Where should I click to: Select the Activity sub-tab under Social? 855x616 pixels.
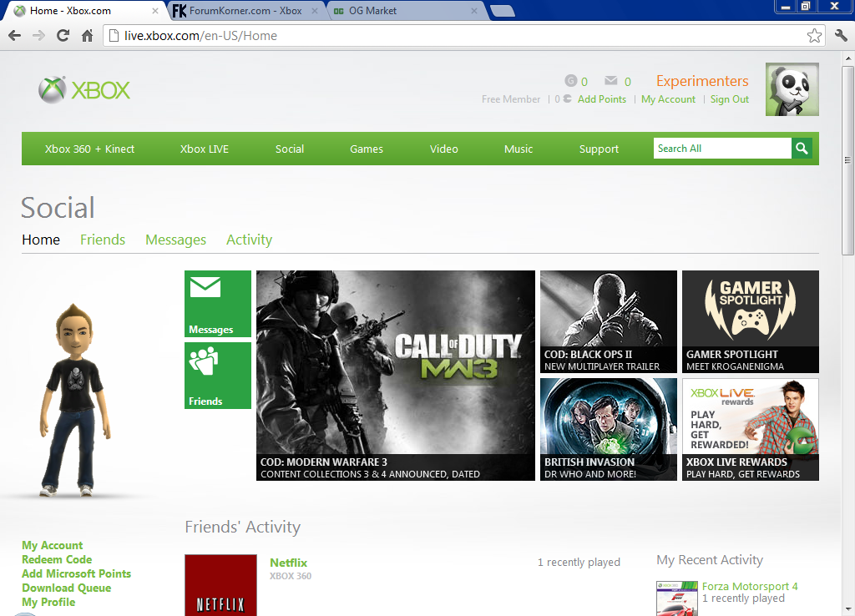[x=249, y=240]
